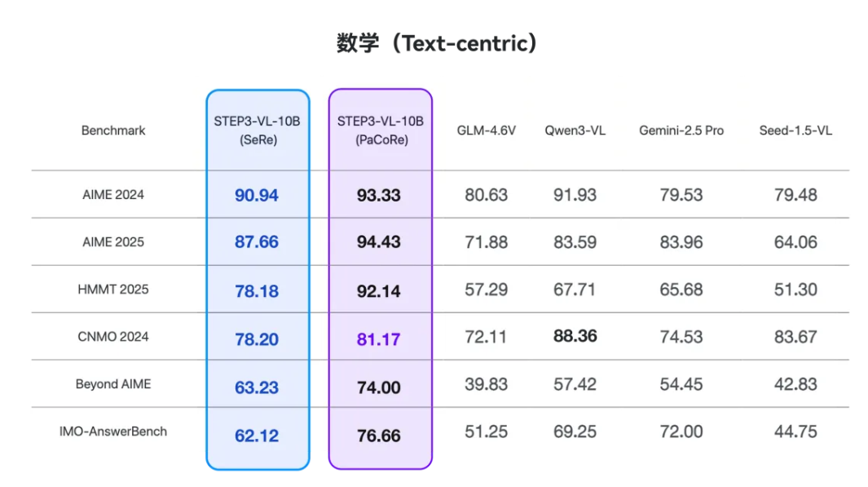Click the "CNMO 2024" row label
The height and width of the screenshot is (487, 868).
[x=112, y=337]
